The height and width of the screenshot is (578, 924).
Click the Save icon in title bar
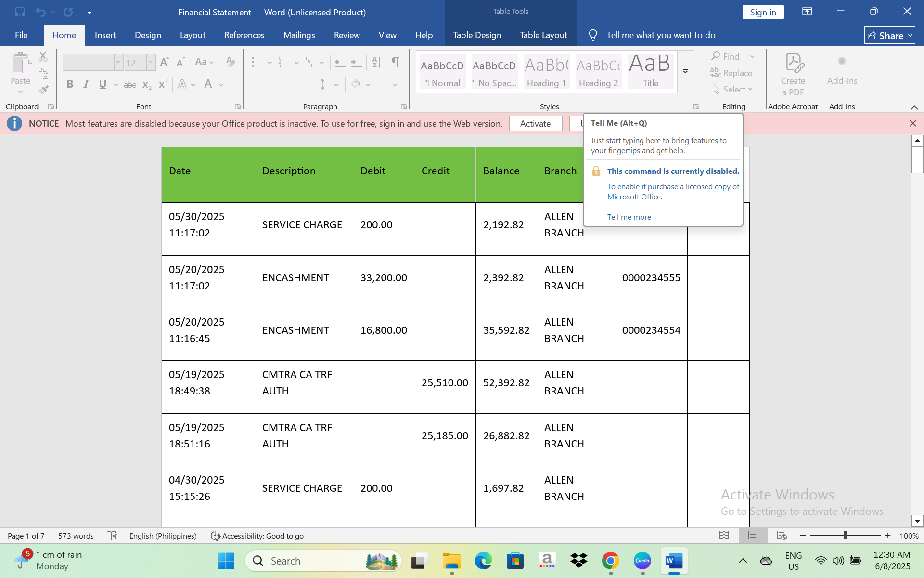coord(20,12)
